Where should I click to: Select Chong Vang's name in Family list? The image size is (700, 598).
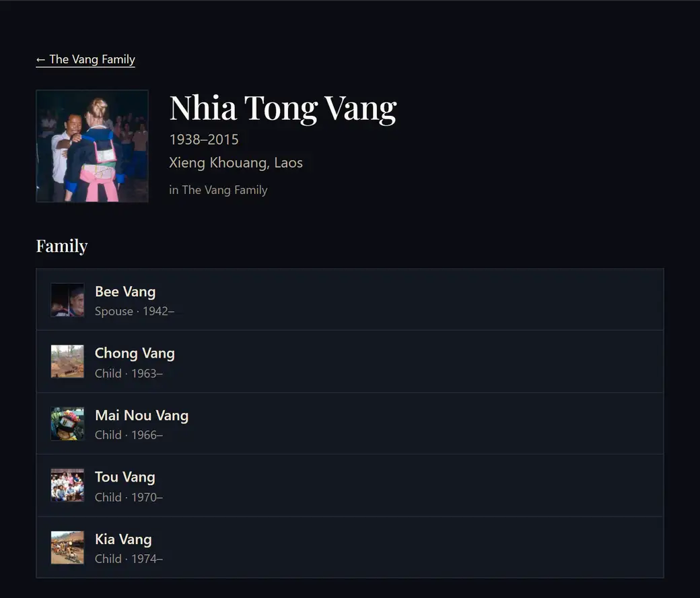[135, 354]
